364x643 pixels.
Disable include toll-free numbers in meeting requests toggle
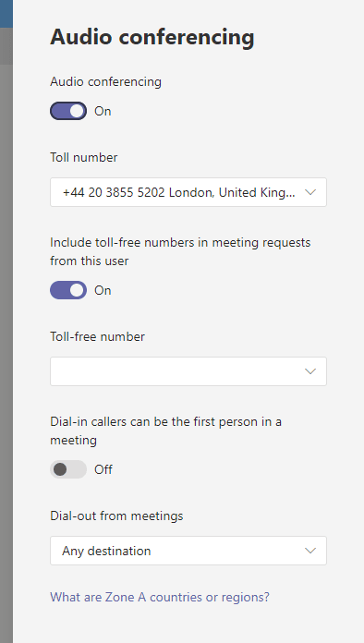[x=68, y=290]
